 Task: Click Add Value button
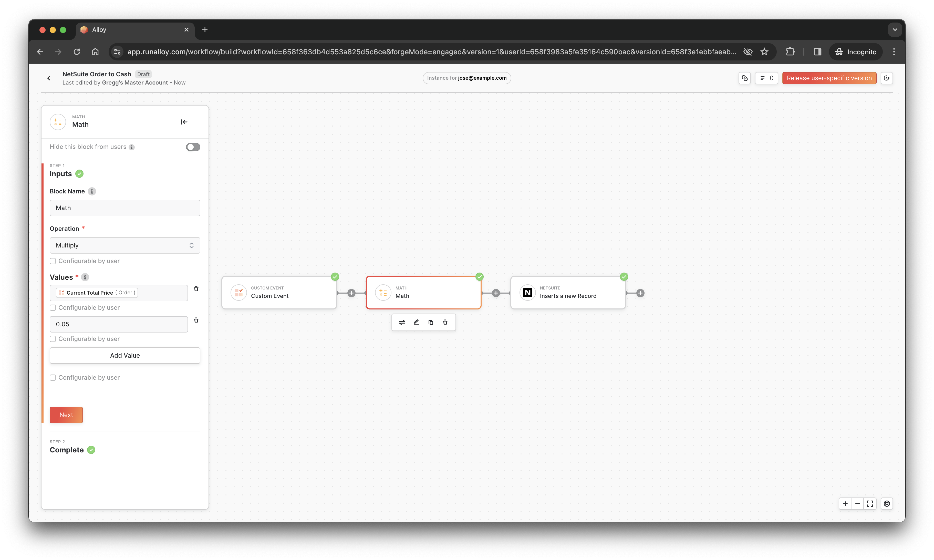tap(125, 356)
